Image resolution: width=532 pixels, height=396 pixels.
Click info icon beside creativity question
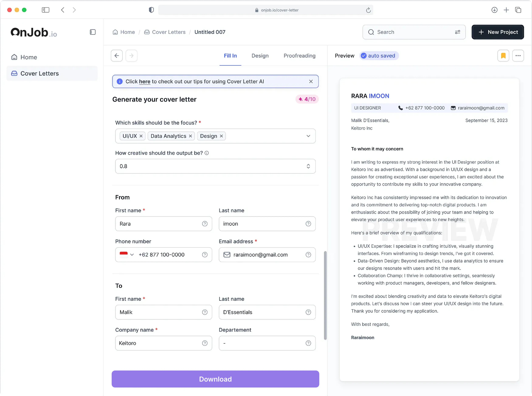207,153
